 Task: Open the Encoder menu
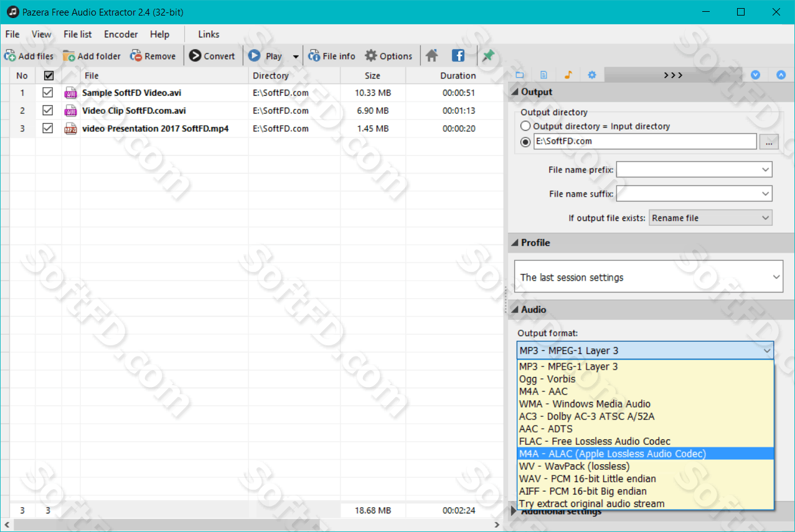click(x=121, y=34)
